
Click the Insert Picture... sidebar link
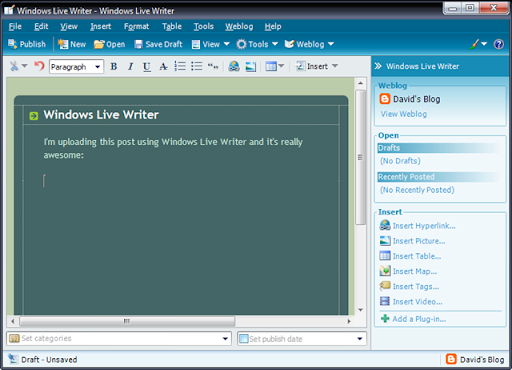[419, 241]
